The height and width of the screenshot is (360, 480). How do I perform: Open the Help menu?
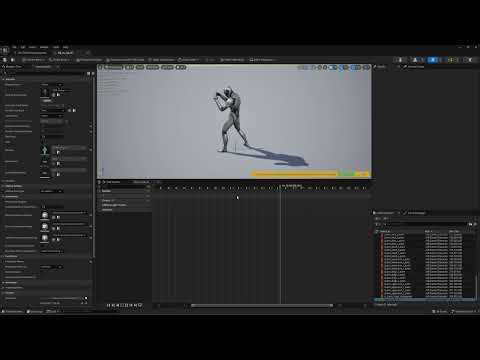point(66,47)
